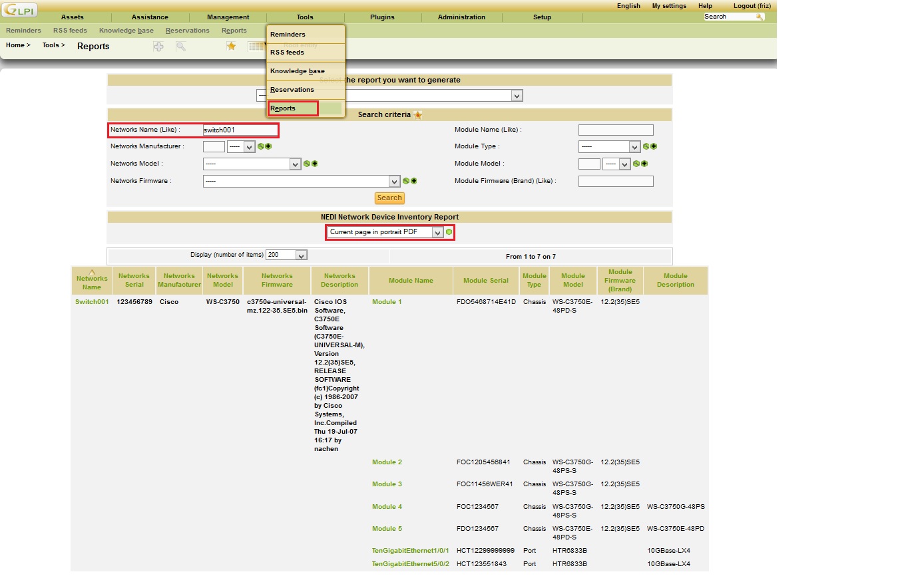Open the report selection dropdown

click(389, 96)
